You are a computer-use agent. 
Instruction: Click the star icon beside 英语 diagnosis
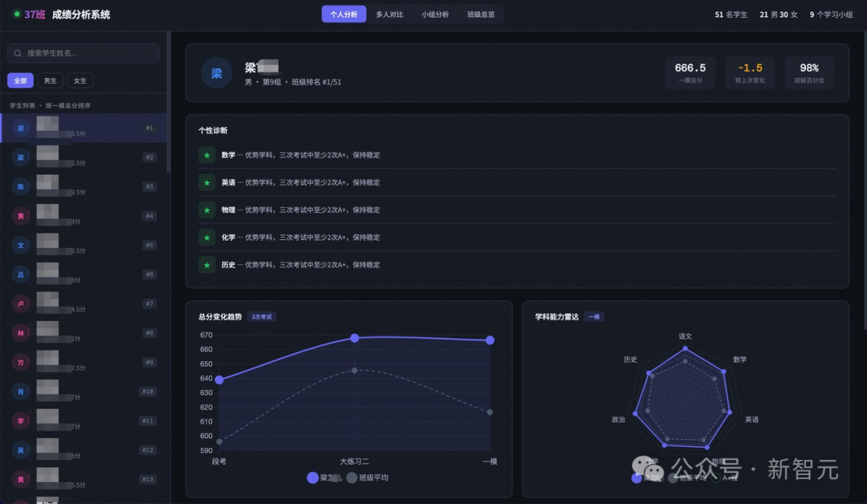tap(206, 182)
